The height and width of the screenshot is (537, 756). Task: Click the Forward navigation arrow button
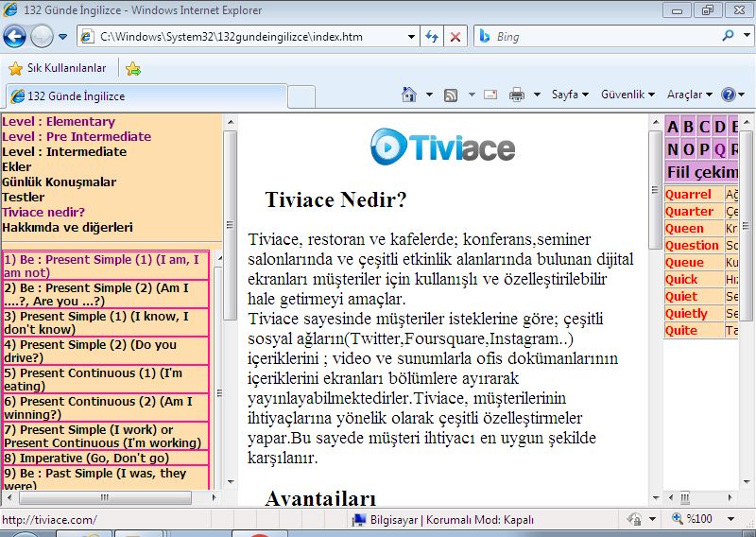(42, 37)
